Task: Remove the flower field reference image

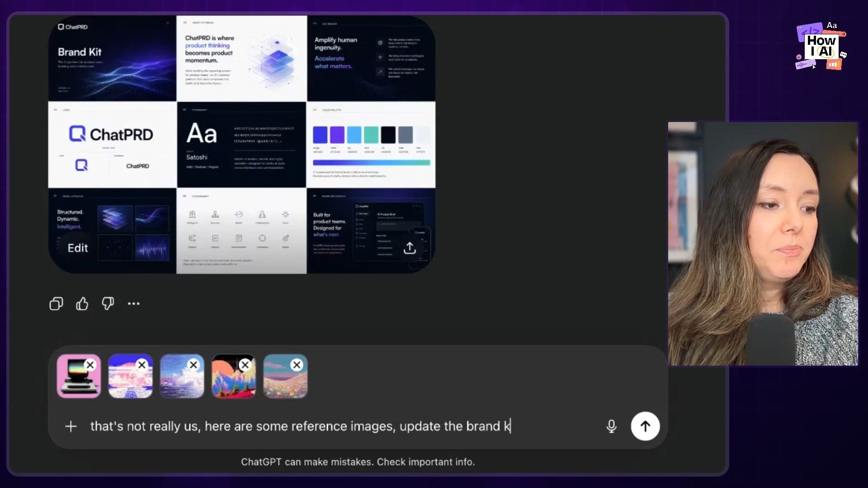Action: tap(297, 365)
